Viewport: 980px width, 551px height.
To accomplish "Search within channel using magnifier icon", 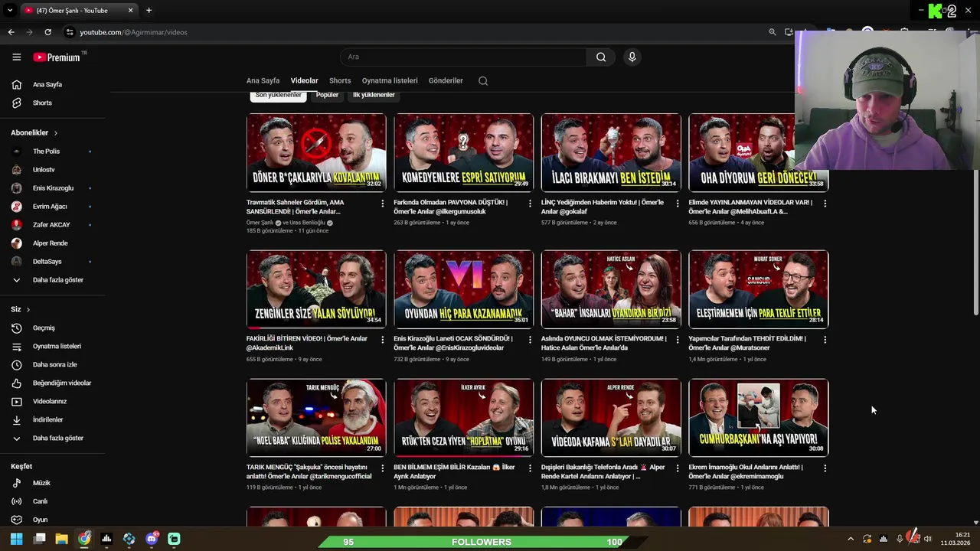I will pyautogui.click(x=483, y=80).
